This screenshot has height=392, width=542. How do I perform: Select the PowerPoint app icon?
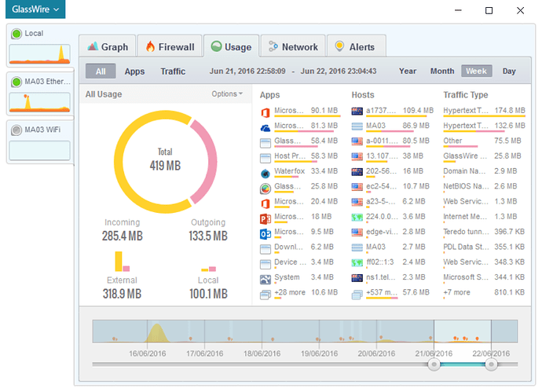[266, 217]
